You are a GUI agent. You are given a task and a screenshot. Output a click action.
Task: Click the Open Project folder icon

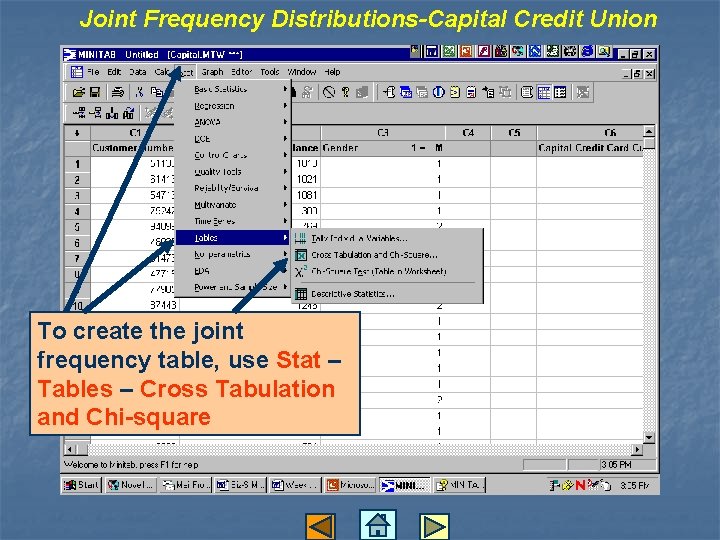click(79, 92)
